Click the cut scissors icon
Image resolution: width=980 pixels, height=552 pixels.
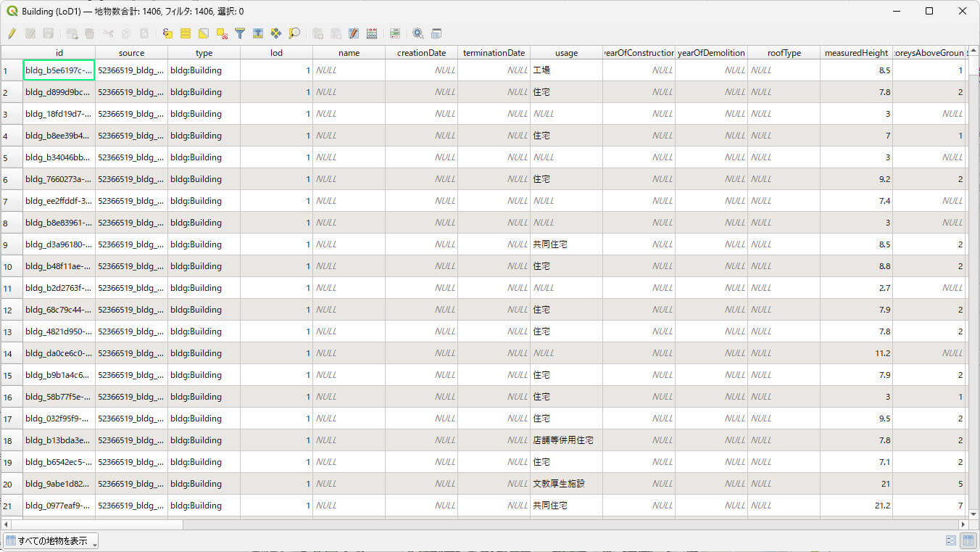108,33
